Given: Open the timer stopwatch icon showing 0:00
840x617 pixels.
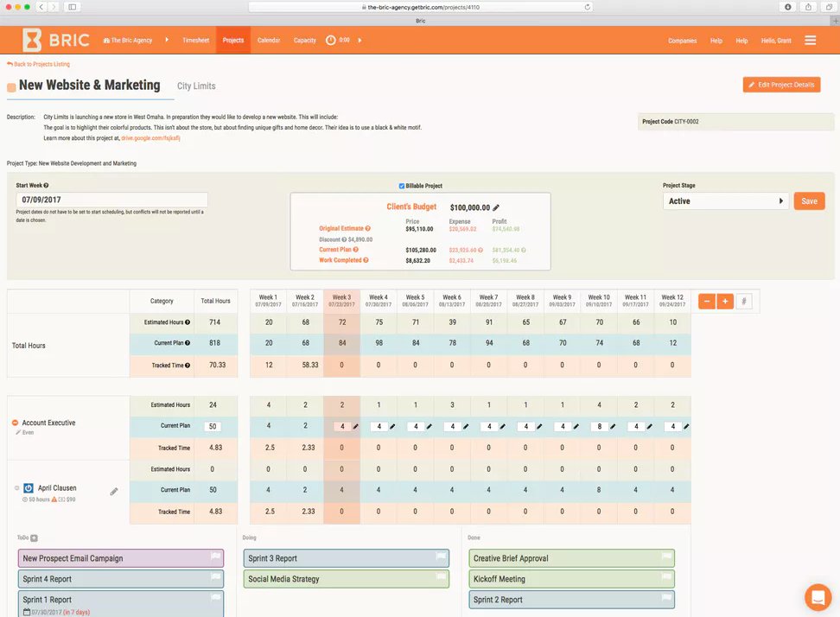Looking at the screenshot, I should [329, 40].
